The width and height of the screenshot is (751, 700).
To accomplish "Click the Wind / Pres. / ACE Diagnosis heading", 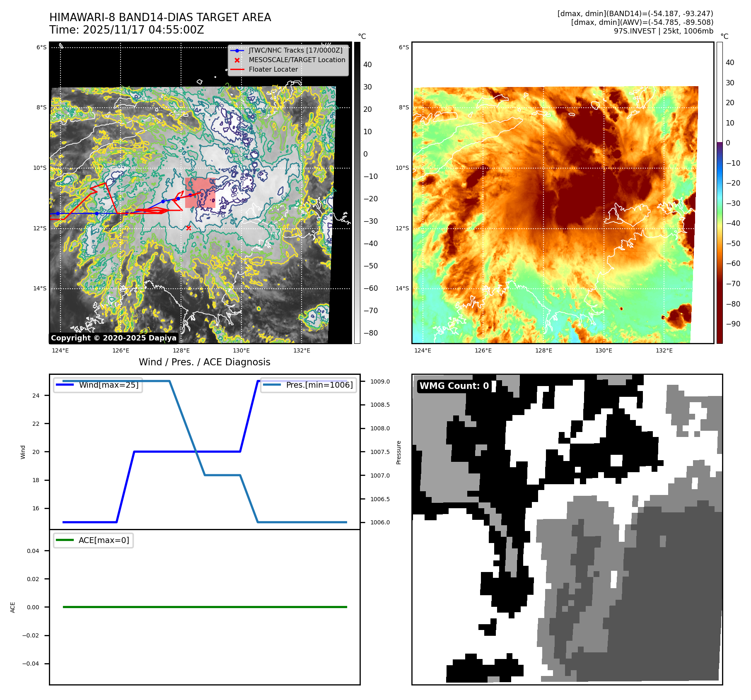I will [204, 362].
